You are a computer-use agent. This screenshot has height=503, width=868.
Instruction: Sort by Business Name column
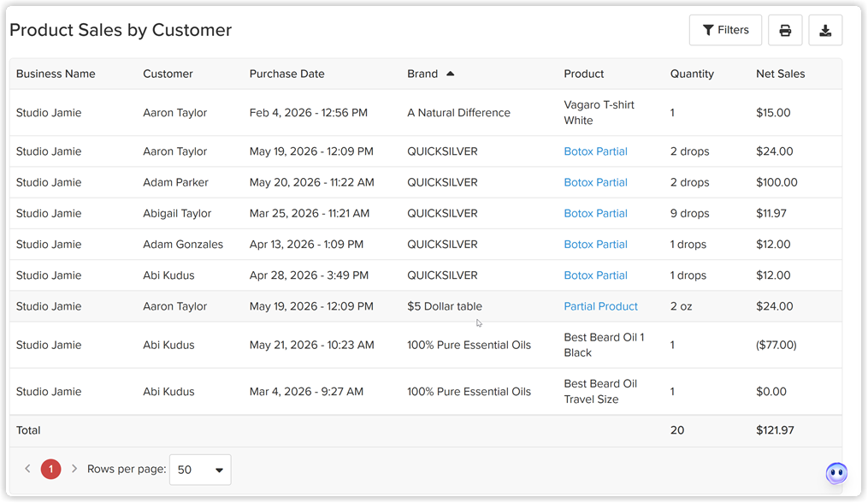coord(56,74)
